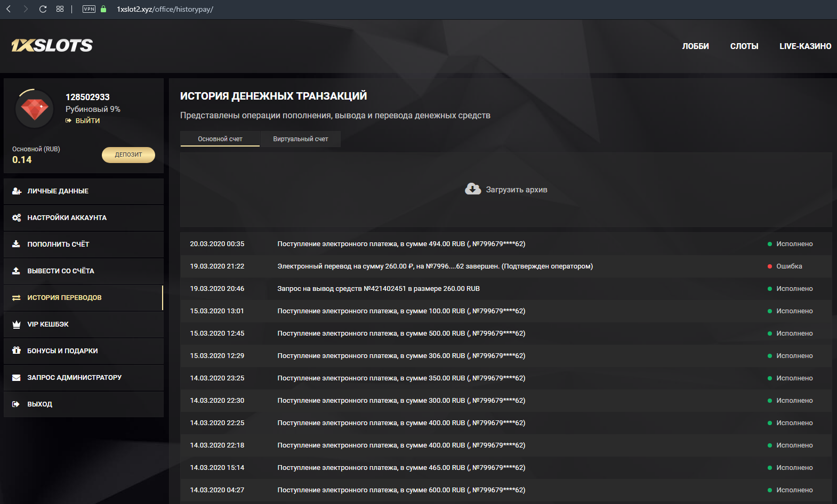Click the 465.00 RUB deposit description
The height and width of the screenshot is (504, 837).
(x=401, y=468)
